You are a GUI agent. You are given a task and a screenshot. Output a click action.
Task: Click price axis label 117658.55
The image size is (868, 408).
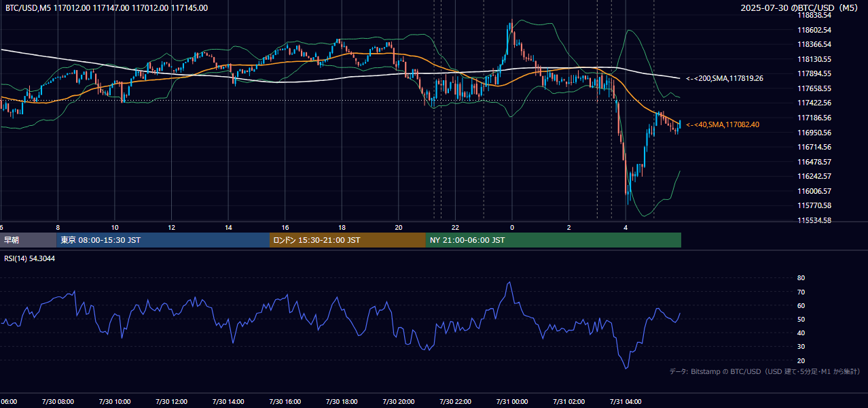(814, 88)
